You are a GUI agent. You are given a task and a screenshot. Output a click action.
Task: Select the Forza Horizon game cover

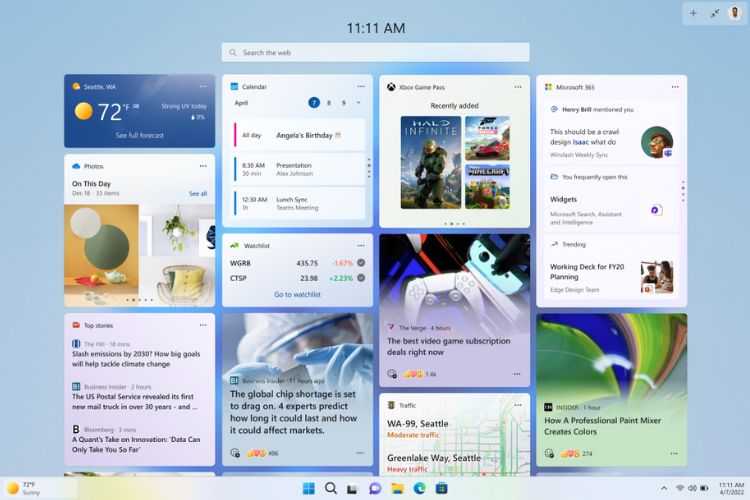point(487,138)
